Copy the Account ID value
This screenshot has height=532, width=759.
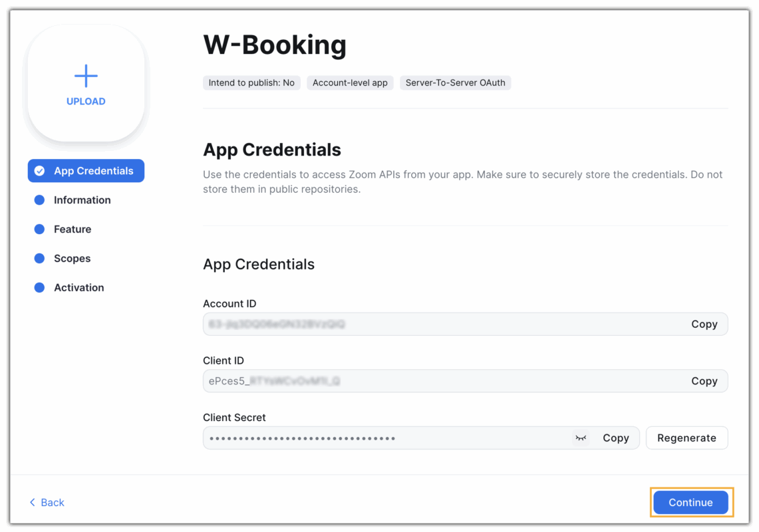click(x=704, y=324)
